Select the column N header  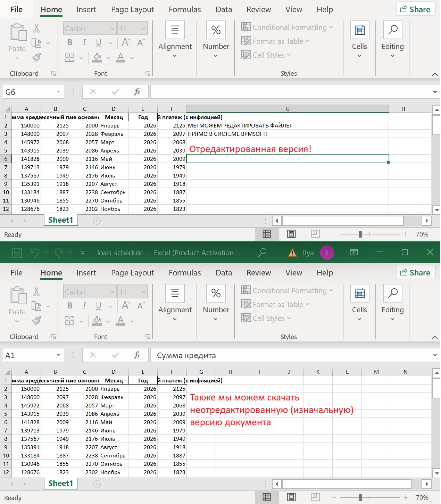(x=405, y=372)
